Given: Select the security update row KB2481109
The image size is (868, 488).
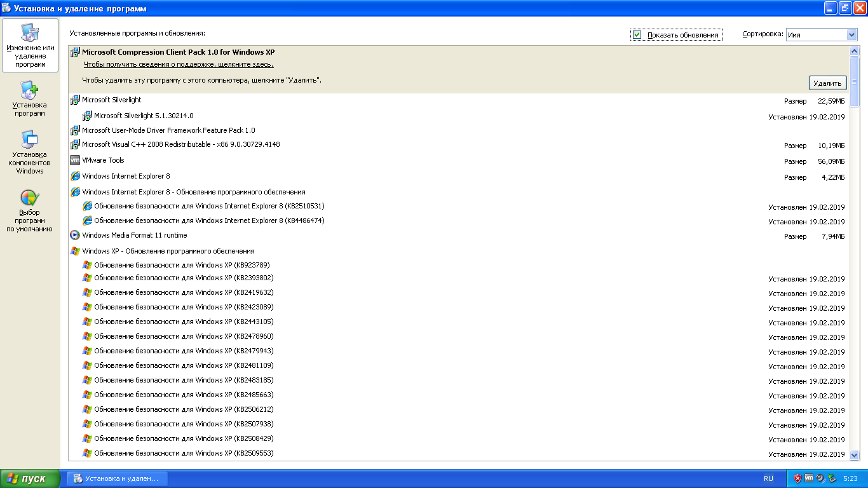Looking at the screenshot, I should (458, 365).
